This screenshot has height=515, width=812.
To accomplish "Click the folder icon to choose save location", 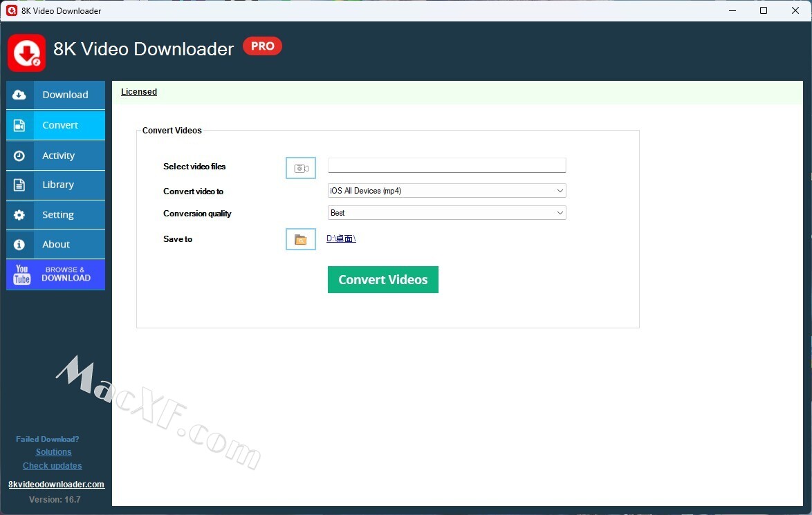I will pyautogui.click(x=301, y=239).
